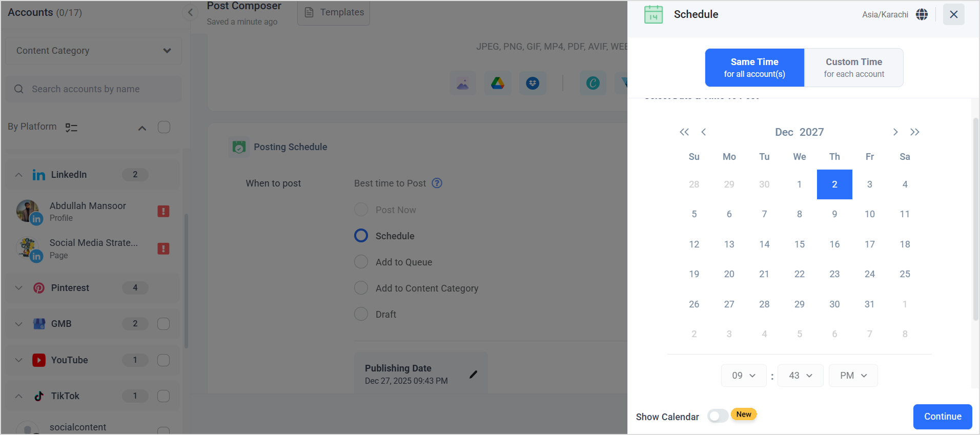Check the GMB accounts checkbox
The width and height of the screenshot is (980, 435).
tap(164, 324)
